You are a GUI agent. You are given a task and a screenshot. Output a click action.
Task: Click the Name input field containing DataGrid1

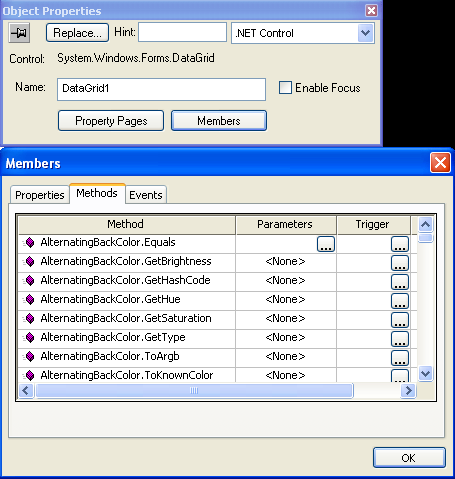pos(161,89)
